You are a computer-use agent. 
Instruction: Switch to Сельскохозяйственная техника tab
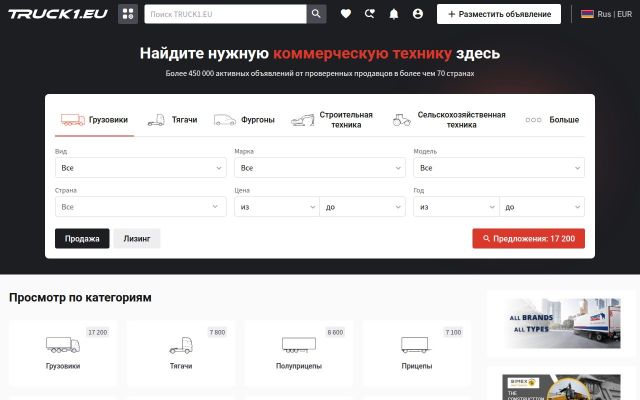point(449,120)
